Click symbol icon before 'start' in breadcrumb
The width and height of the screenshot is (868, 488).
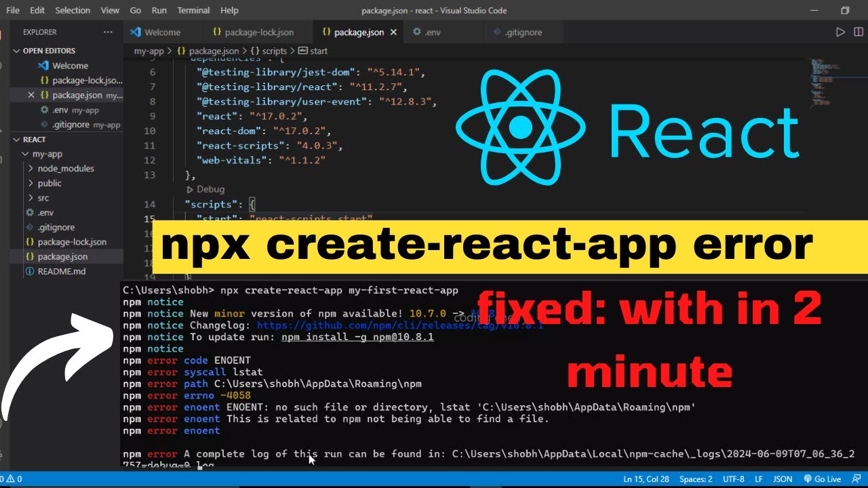point(303,51)
